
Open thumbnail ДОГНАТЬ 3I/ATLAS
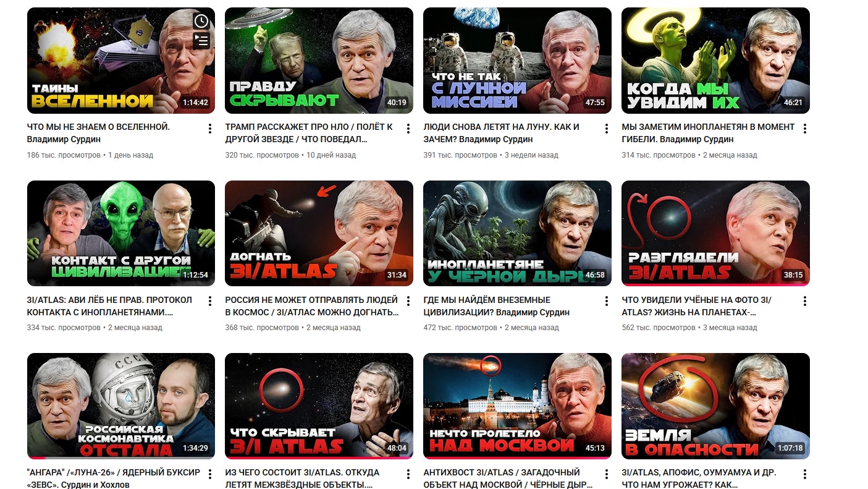pyautogui.click(x=319, y=233)
